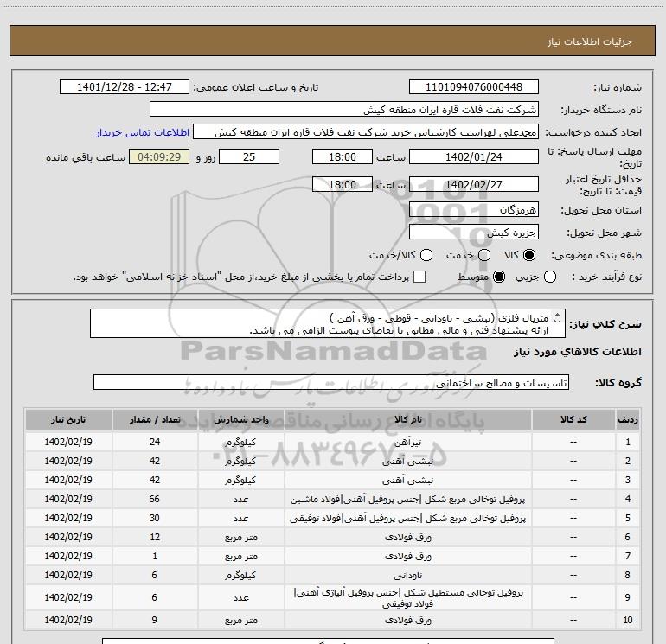666x644 pixels.
Task: Click the remaining time countdown 04:09:29
Action: [x=159, y=157]
